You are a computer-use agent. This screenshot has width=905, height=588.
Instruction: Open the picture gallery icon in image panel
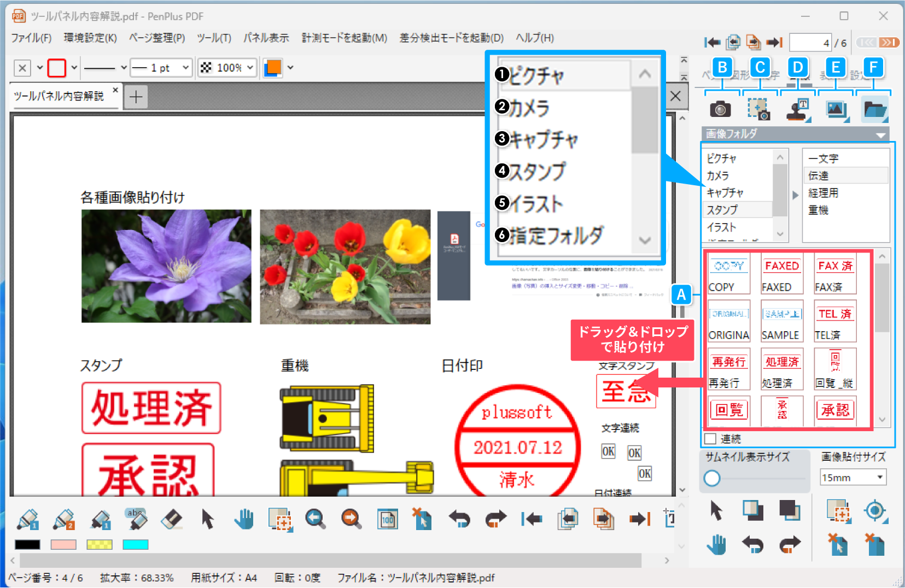click(837, 109)
